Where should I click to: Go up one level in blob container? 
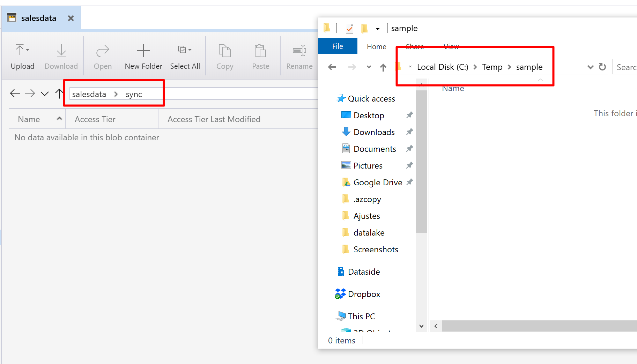pyautogui.click(x=59, y=93)
